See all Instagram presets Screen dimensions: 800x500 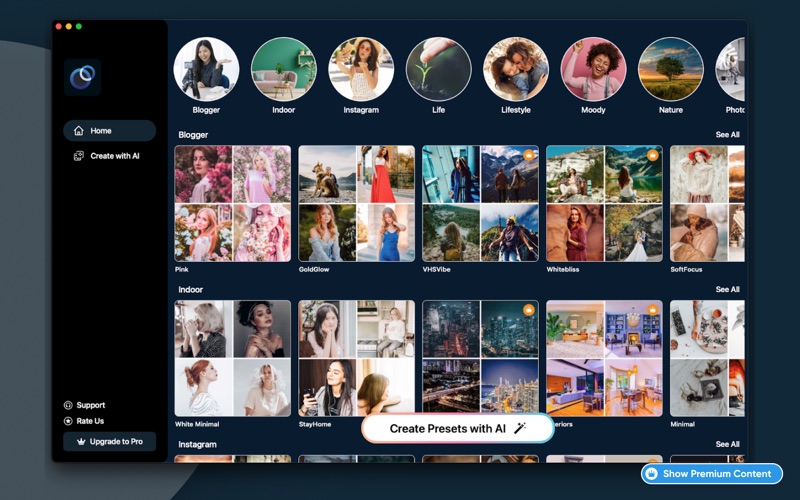(727, 444)
